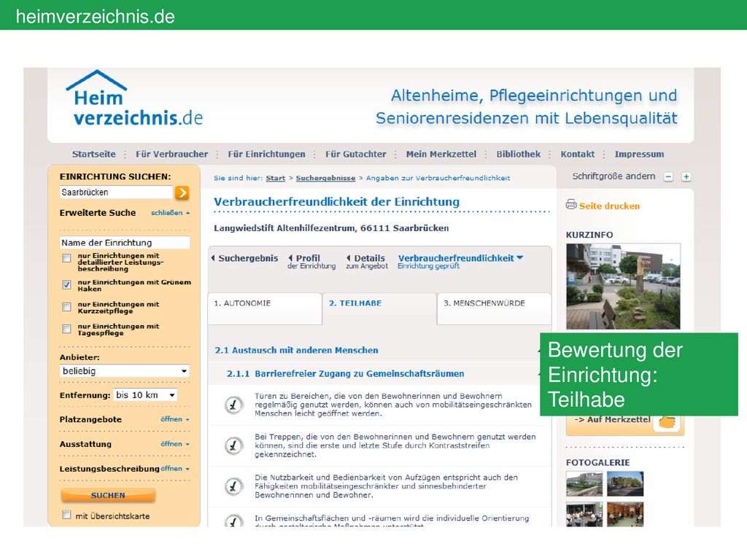Image resolution: width=747 pixels, height=560 pixels.
Task: Increase font size with plus icon
Action: click(x=686, y=176)
